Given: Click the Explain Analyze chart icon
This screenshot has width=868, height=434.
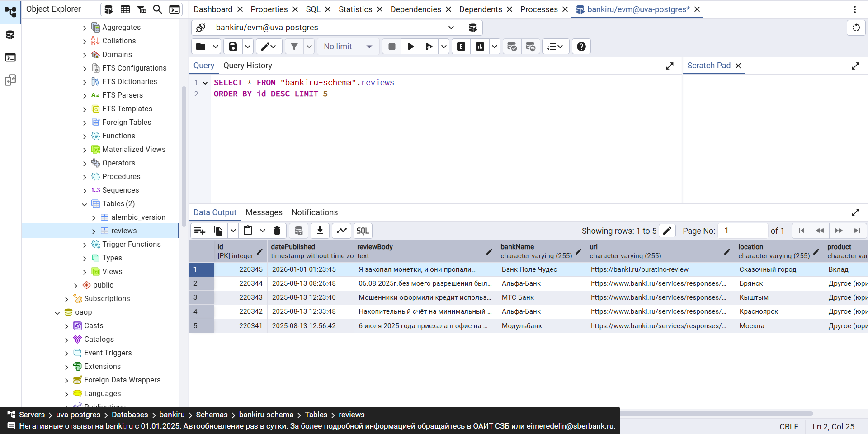Looking at the screenshot, I should [x=480, y=47].
